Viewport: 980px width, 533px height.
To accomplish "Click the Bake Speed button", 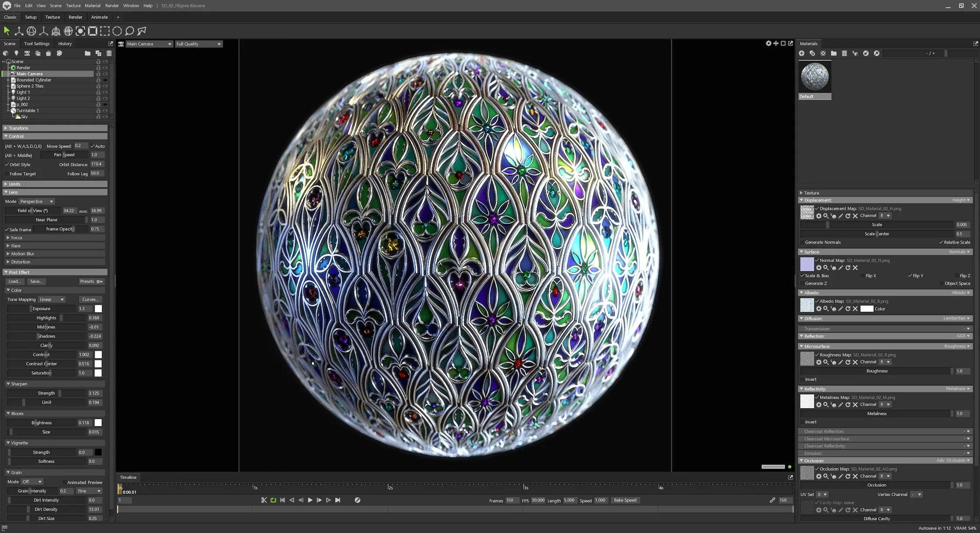I will (625, 500).
